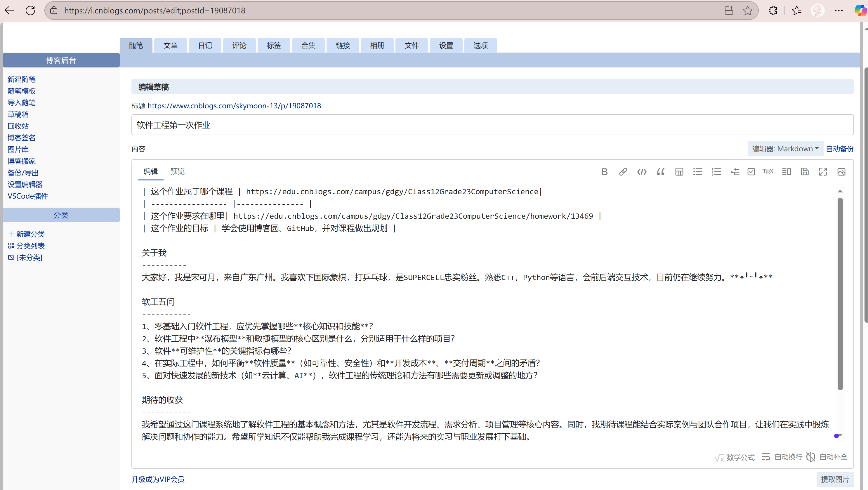868x490 pixels.
Task: Create a numbered list
Action: click(716, 171)
